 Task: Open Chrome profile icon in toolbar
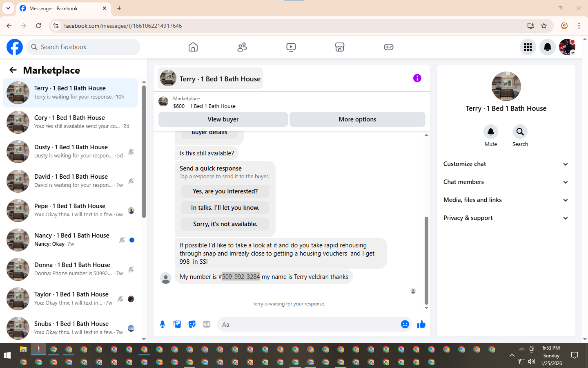pos(564,26)
